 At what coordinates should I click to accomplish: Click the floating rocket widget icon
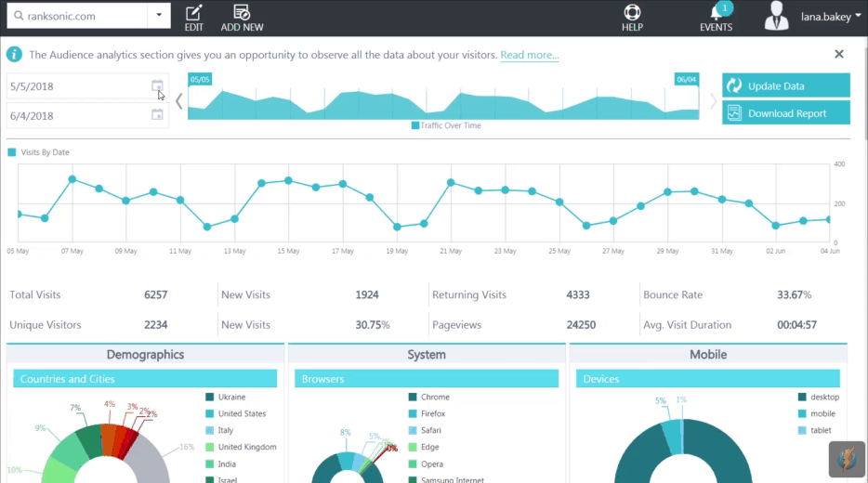(847, 459)
